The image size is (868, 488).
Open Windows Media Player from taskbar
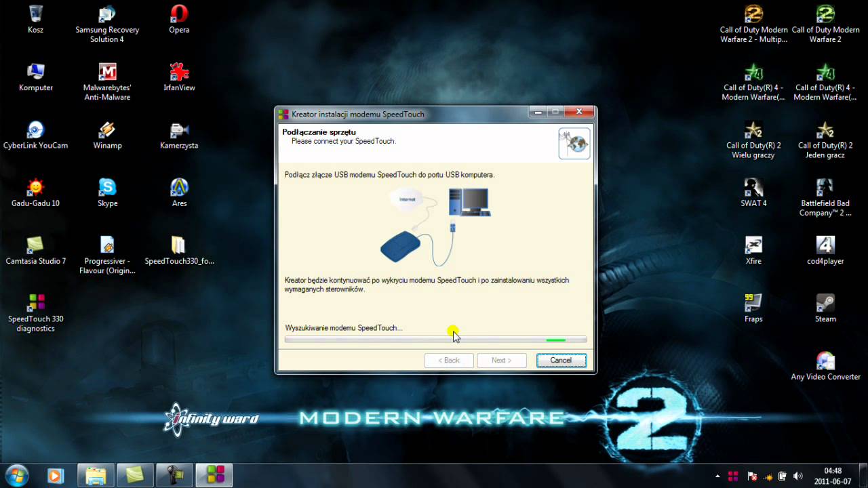pos(56,475)
